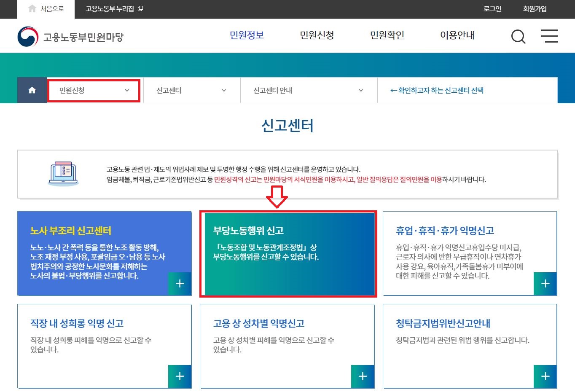Click the home icon in the breadcrumb bar
Viewport: 575px width, 392px height.
pyautogui.click(x=31, y=90)
